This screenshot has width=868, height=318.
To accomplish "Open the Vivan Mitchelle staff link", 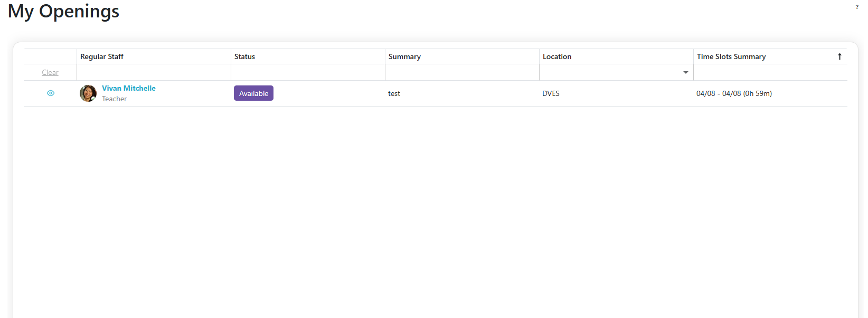I will click(128, 88).
